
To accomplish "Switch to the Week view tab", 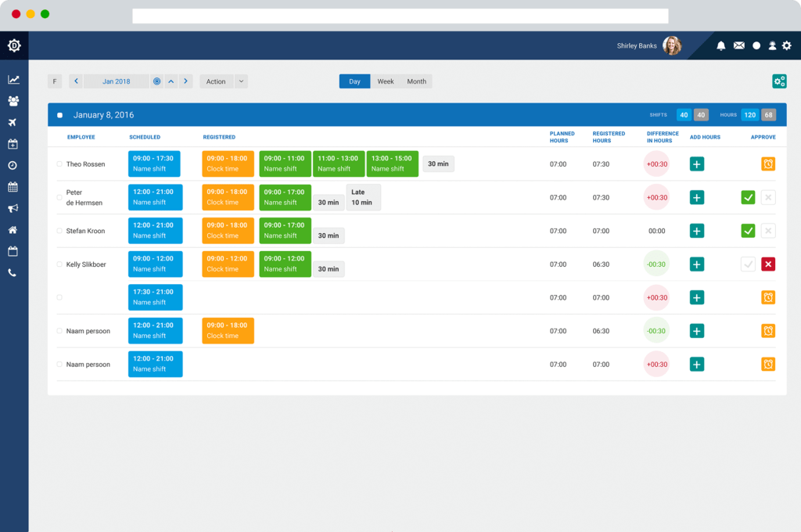I will (x=385, y=81).
